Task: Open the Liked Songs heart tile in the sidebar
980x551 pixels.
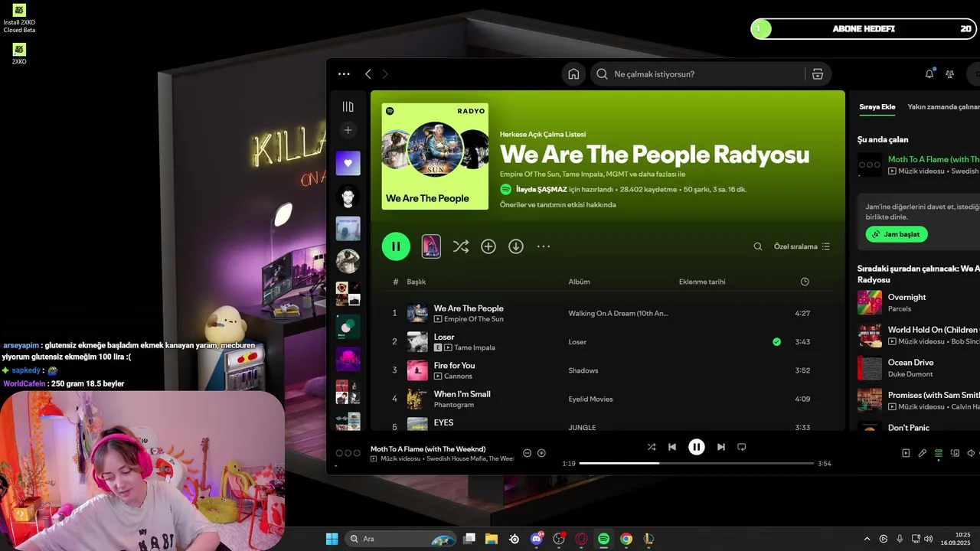Action: coord(348,163)
